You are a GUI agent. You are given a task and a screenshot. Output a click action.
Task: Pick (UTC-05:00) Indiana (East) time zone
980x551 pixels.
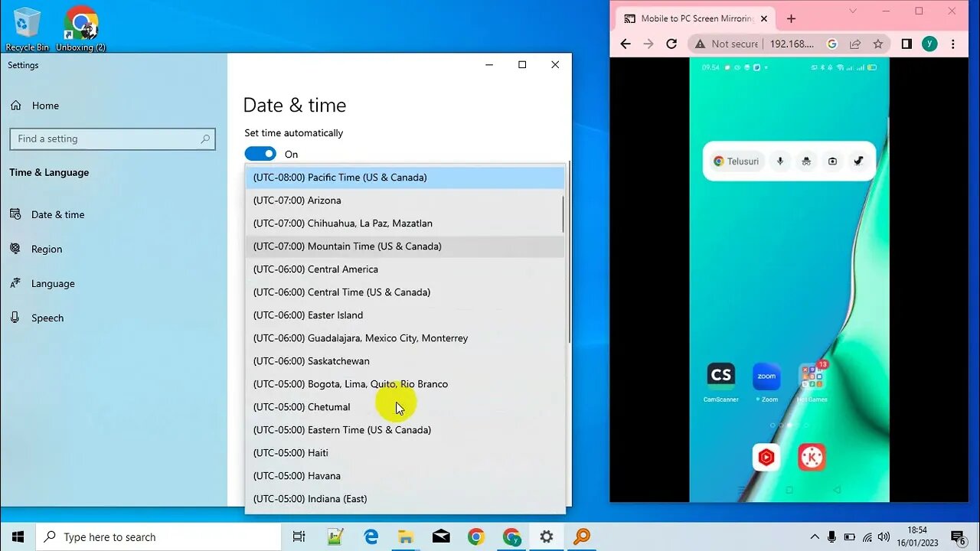(404, 499)
